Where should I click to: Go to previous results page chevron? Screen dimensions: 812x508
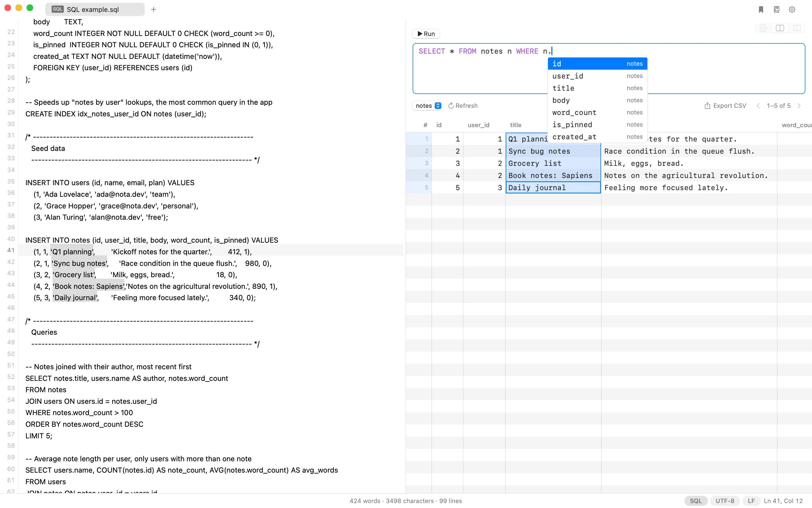758,106
